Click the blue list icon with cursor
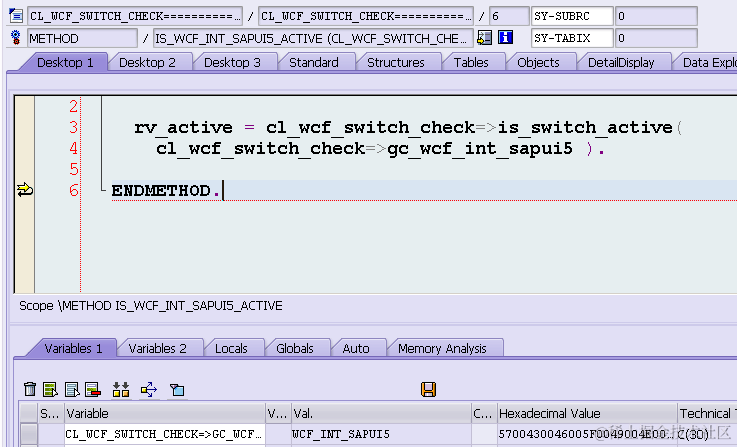This screenshot has width=737, height=447. [x=72, y=389]
